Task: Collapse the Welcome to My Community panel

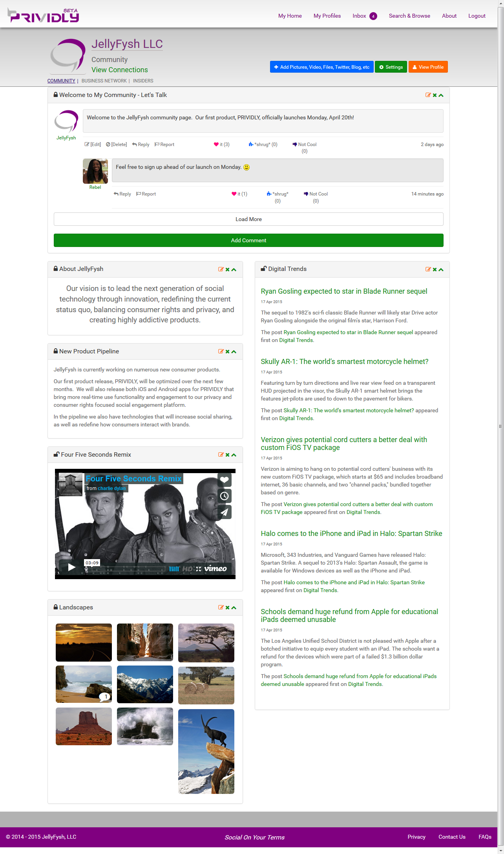Action: pyautogui.click(x=441, y=95)
